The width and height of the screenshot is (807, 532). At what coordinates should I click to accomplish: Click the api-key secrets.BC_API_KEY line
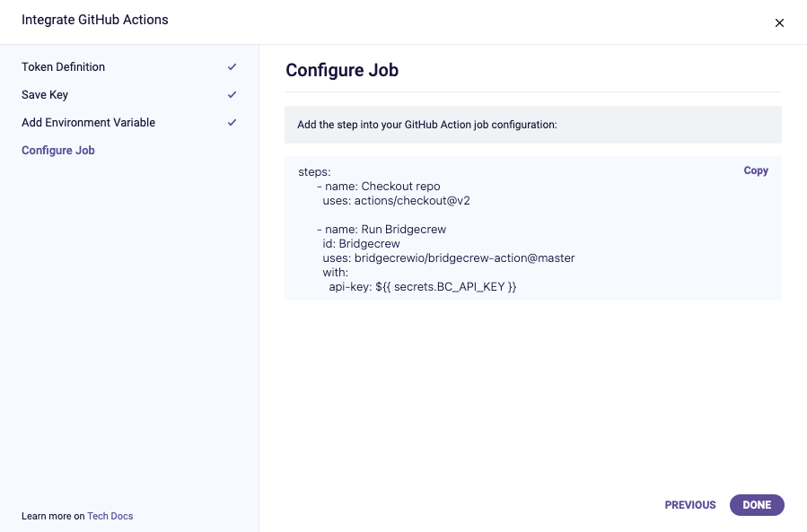point(423,286)
